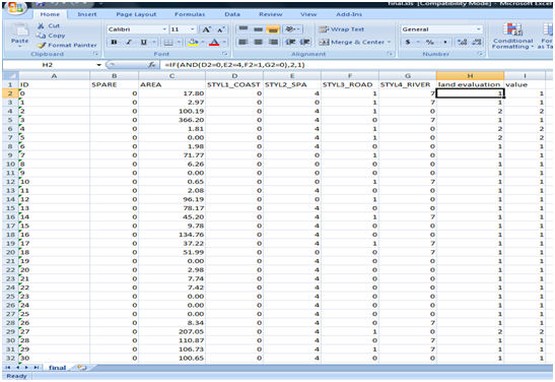Click the Fill Color bucket swatch
This screenshot has width=555, height=382.
click(193, 42)
